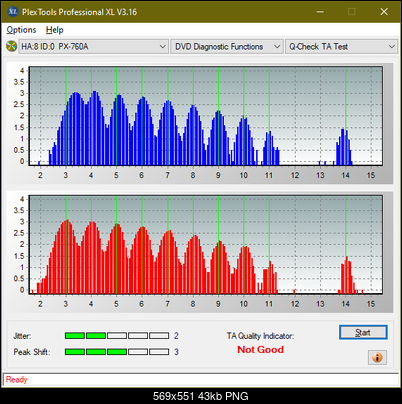
Task: Click the PlexTools XL title bar icon
Action: tap(13, 12)
